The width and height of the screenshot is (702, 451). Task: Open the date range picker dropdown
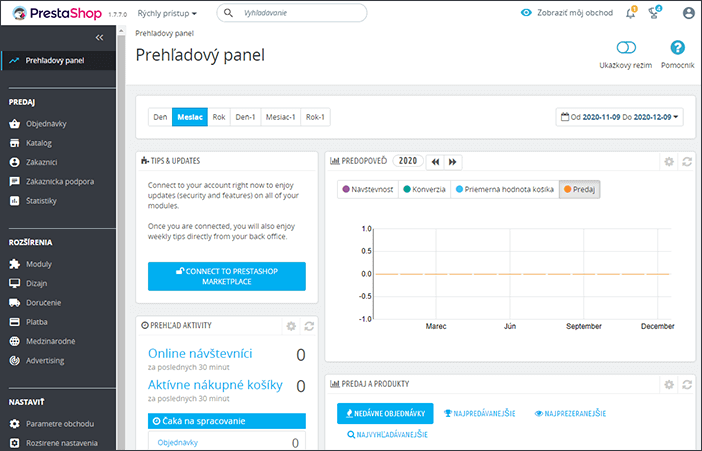pos(620,117)
